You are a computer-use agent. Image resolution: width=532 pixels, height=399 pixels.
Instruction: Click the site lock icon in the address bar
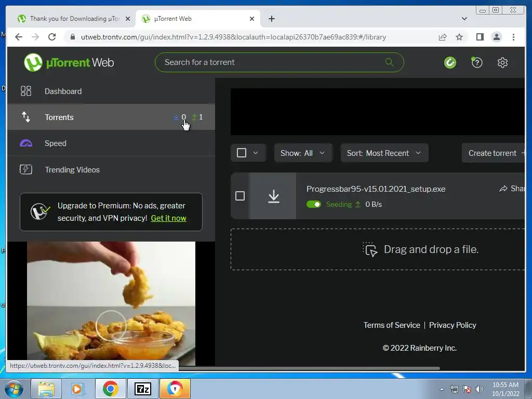(x=73, y=37)
